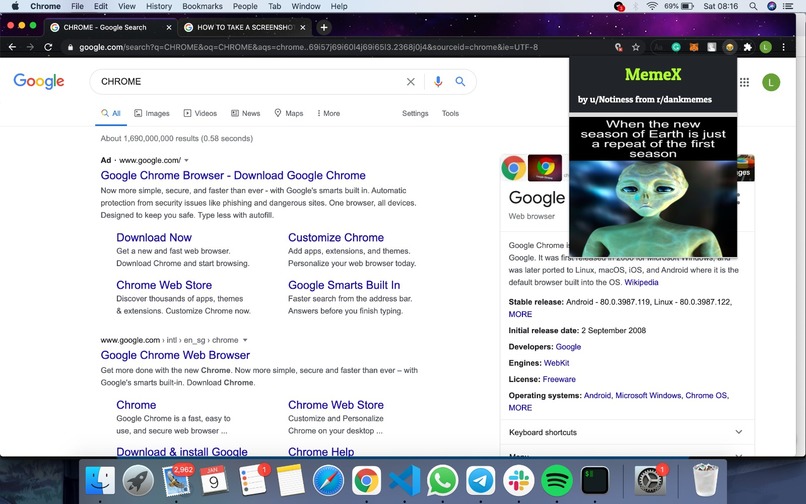
Task: Open the Grammarly extension icon
Action: pos(676,47)
